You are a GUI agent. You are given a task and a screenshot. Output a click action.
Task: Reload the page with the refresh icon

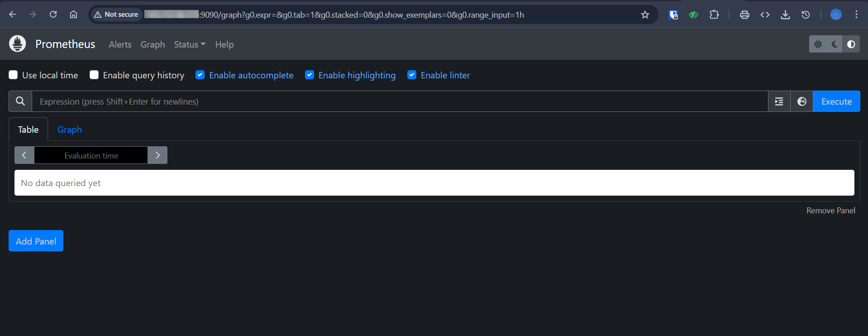coord(53,14)
